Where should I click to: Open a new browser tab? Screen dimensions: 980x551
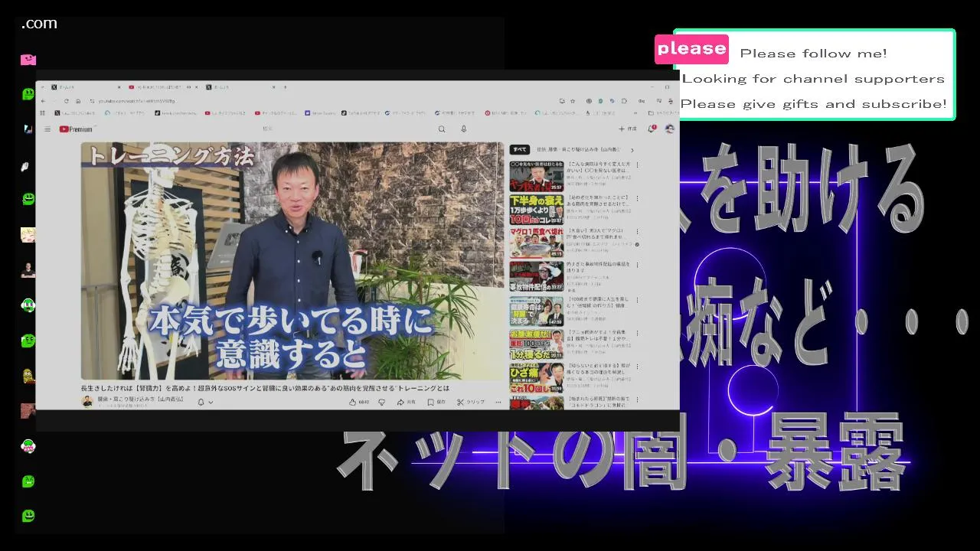[x=284, y=87]
